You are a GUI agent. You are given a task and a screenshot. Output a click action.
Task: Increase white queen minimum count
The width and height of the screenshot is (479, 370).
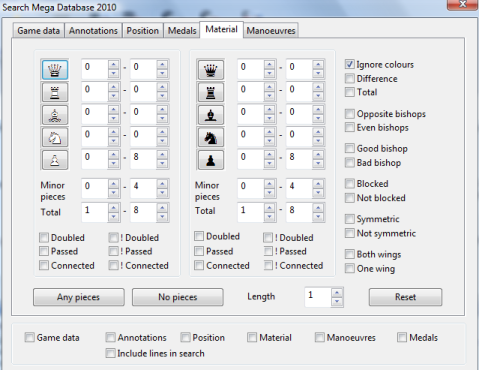click(113, 65)
